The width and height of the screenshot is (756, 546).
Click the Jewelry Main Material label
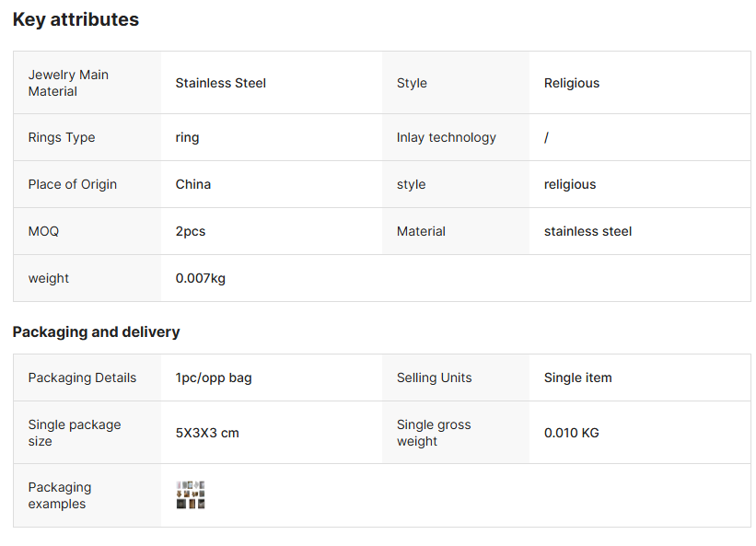[68, 83]
